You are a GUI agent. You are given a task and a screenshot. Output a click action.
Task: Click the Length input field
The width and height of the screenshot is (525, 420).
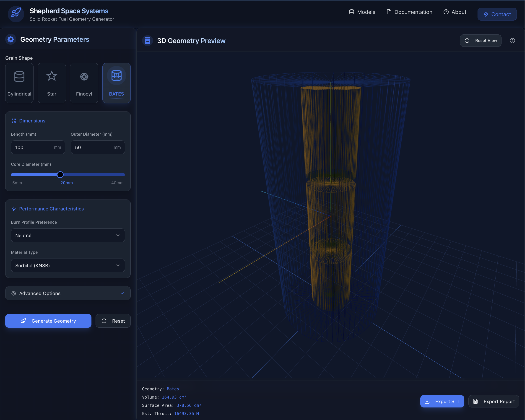[38, 147]
